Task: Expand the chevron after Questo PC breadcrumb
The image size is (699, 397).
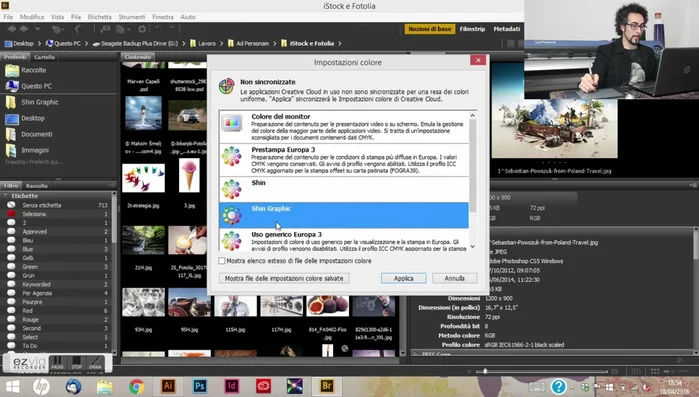Action: click(x=86, y=44)
